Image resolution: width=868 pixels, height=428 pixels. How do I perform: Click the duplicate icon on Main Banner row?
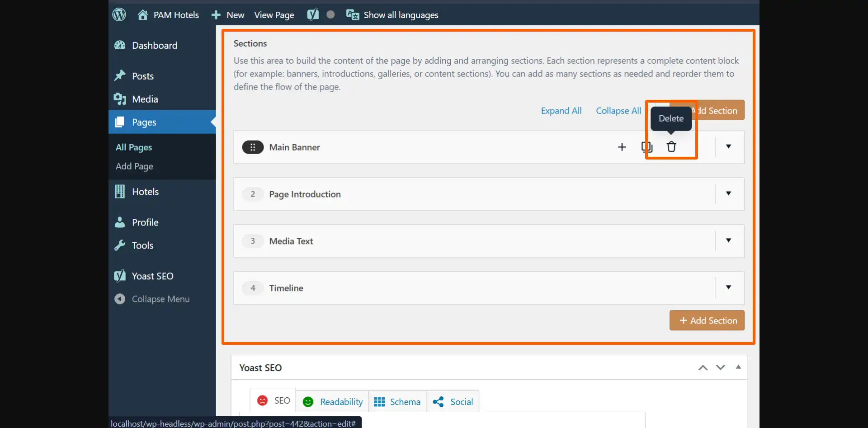(x=647, y=147)
